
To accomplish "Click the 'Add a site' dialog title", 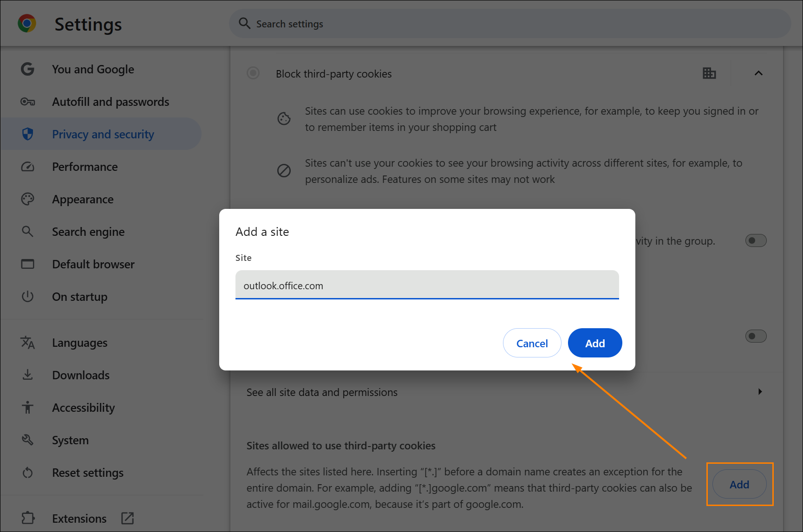I will tap(262, 232).
